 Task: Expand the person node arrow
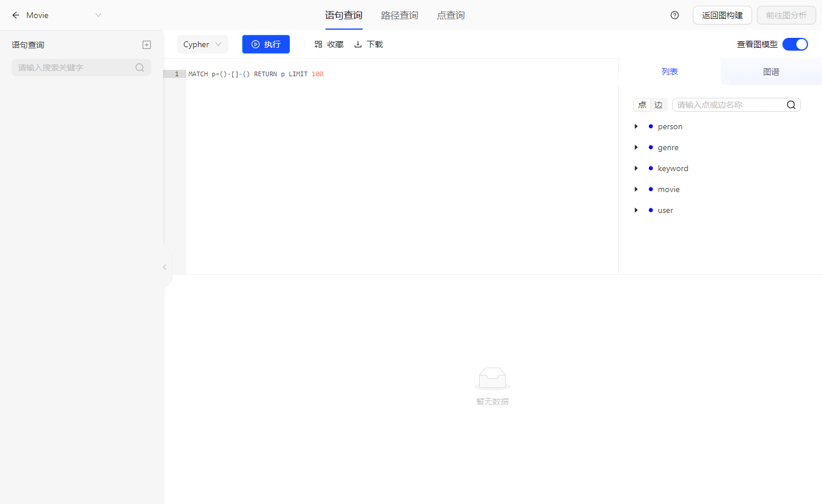coord(636,126)
